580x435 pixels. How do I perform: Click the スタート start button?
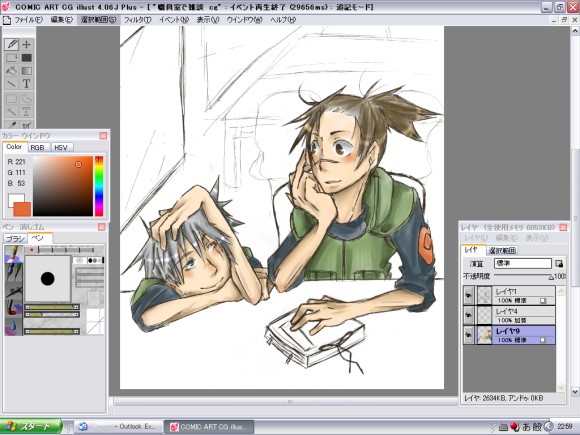31,426
